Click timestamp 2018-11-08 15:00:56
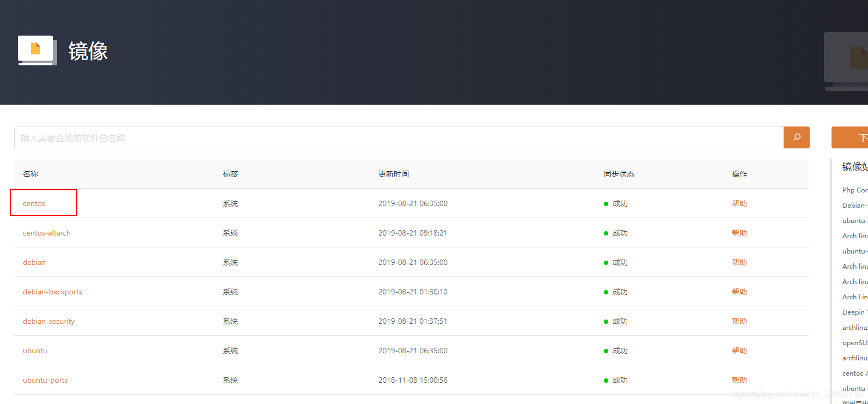The image size is (868, 404). point(413,380)
